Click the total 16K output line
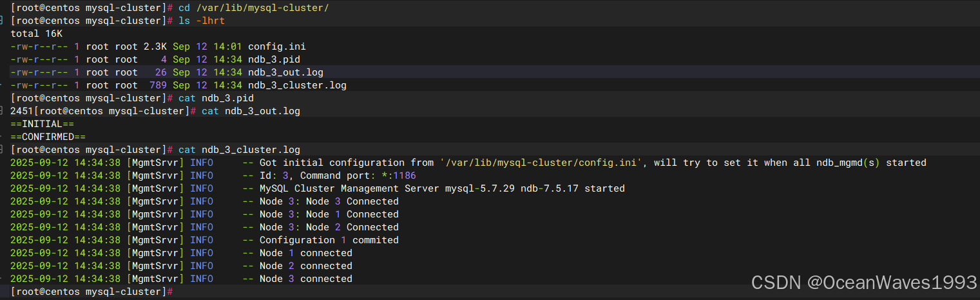This screenshot has width=980, height=300. pyautogui.click(x=36, y=34)
